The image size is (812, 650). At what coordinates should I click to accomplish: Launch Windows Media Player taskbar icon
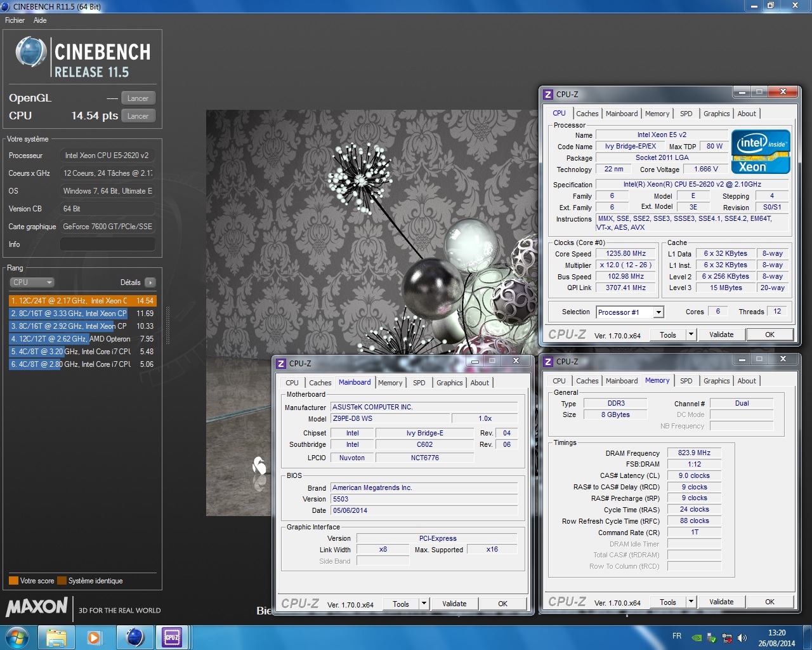click(x=95, y=637)
